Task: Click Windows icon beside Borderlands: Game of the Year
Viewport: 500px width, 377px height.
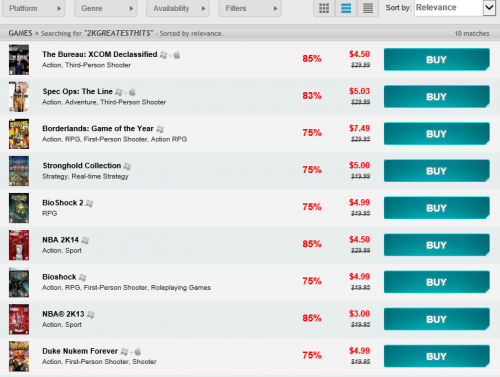Action: (160, 129)
